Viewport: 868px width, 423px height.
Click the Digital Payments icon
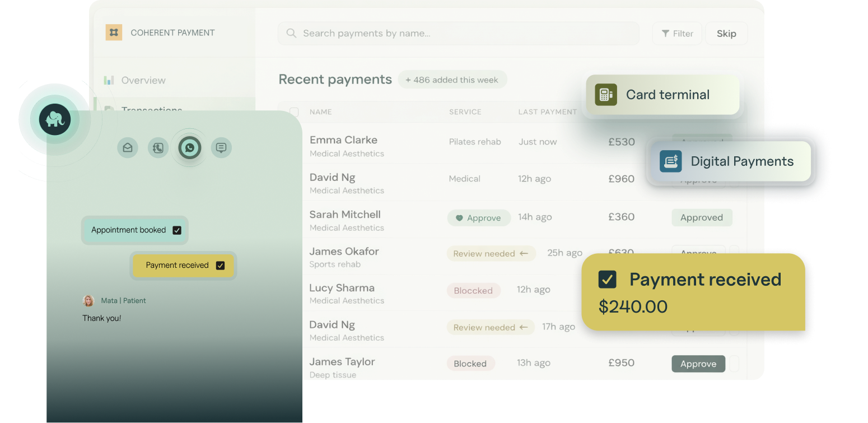click(x=670, y=161)
